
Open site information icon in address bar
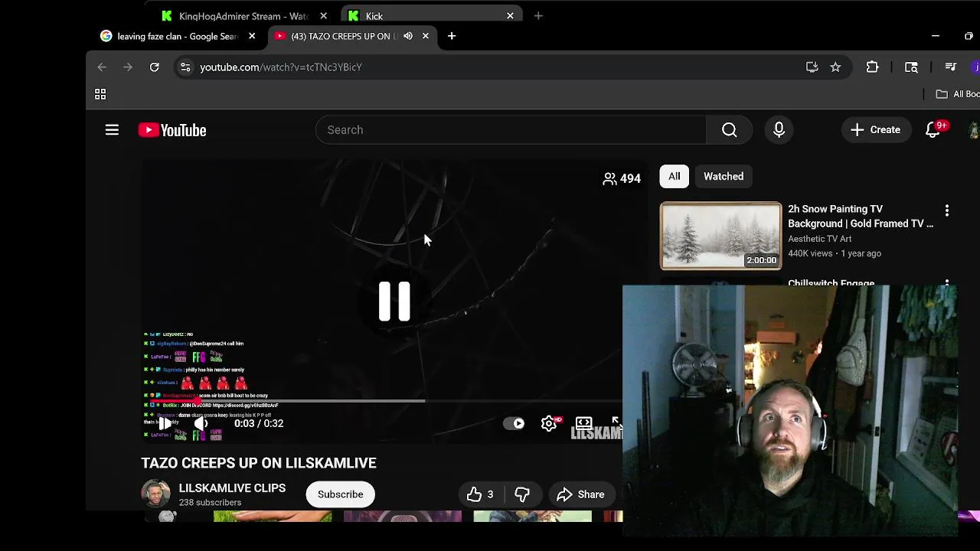(185, 67)
